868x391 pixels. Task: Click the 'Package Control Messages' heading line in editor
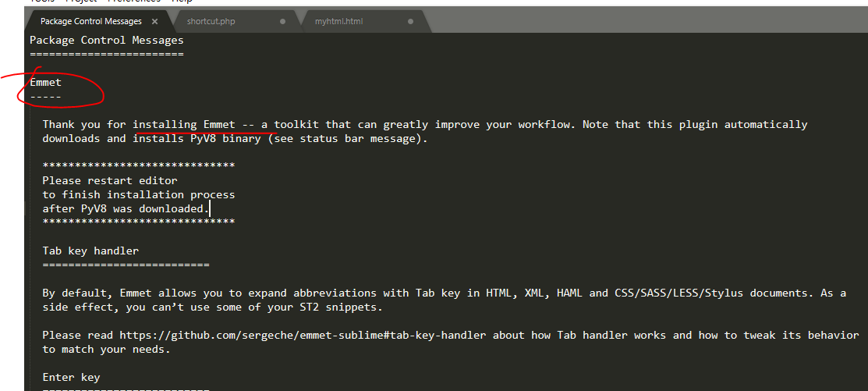click(106, 40)
